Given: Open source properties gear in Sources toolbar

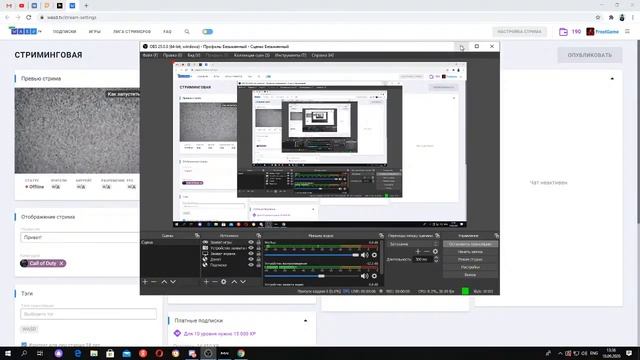Looking at the screenshot, I should pos(224,282).
